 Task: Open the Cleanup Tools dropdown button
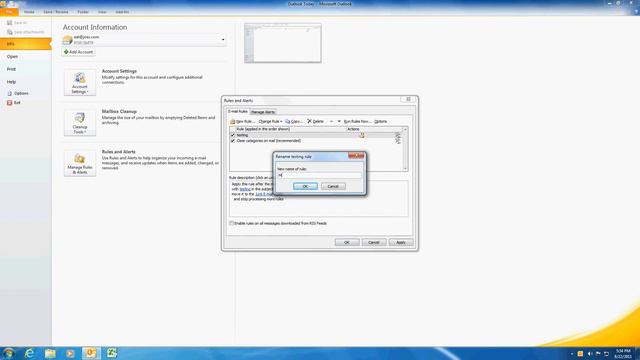coord(80,122)
